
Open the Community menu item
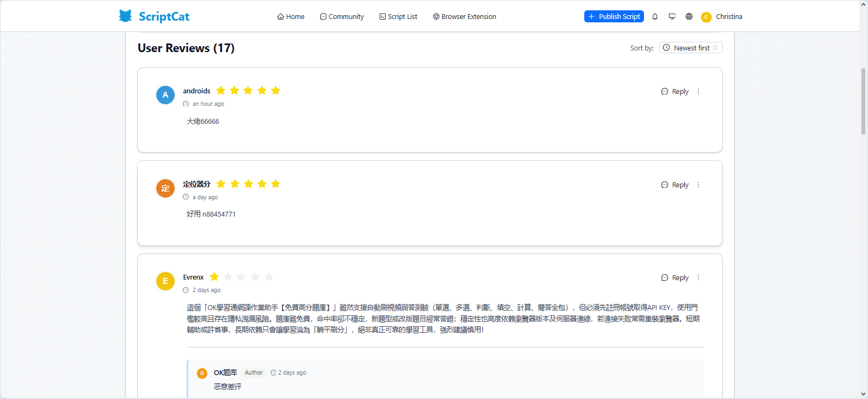[x=342, y=17]
